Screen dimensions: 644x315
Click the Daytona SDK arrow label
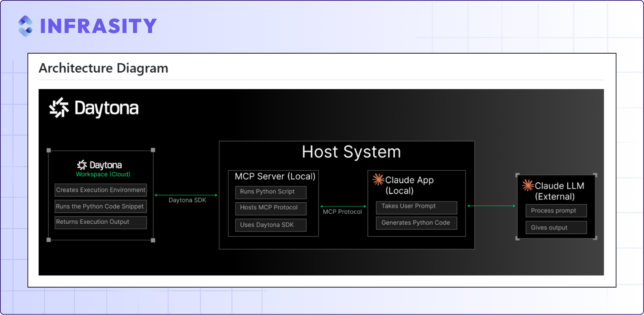[x=187, y=200]
